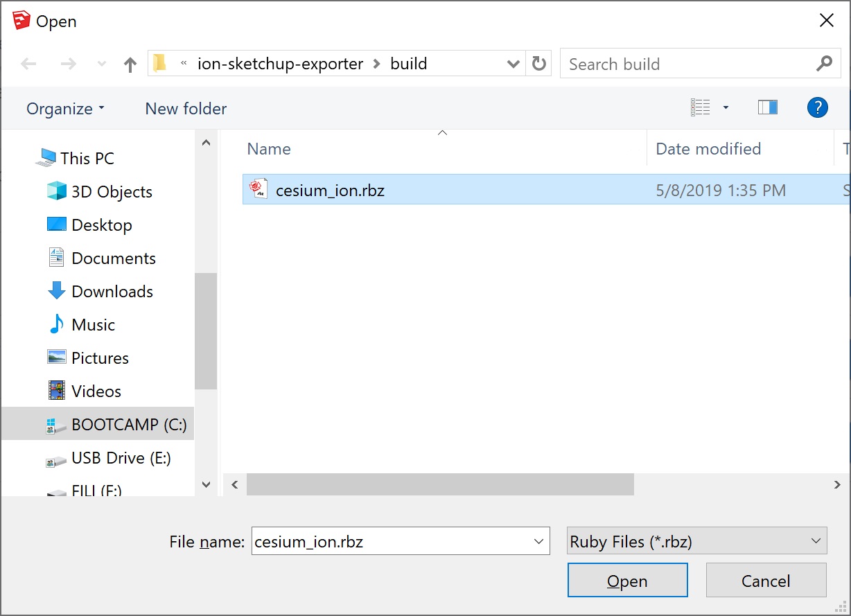Open the Ruby Files (*.rbz) type dropdown
The width and height of the screenshot is (851, 616).
pyautogui.click(x=696, y=541)
